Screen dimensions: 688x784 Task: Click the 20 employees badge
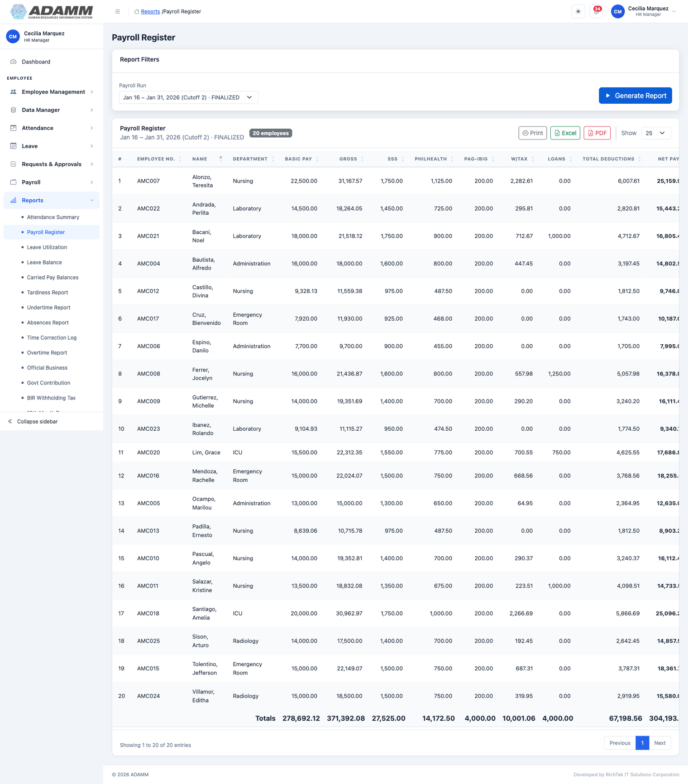point(271,133)
